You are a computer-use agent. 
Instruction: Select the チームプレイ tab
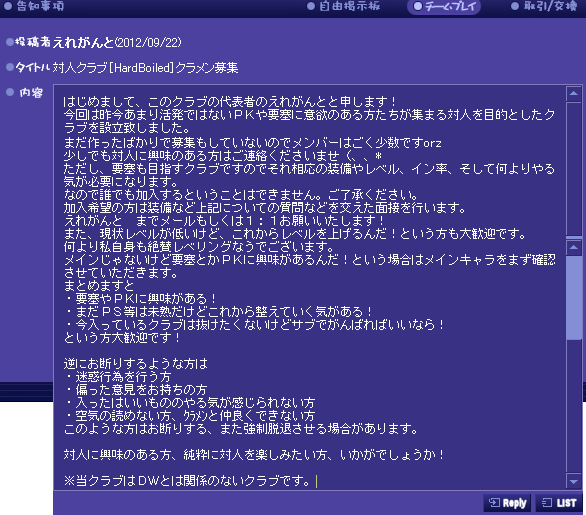pyautogui.click(x=444, y=6)
